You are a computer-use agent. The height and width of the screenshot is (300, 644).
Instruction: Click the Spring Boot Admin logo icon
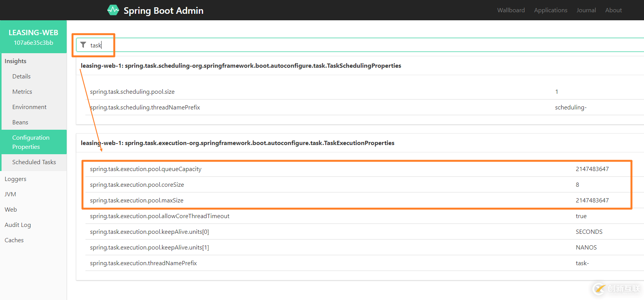[x=113, y=10]
